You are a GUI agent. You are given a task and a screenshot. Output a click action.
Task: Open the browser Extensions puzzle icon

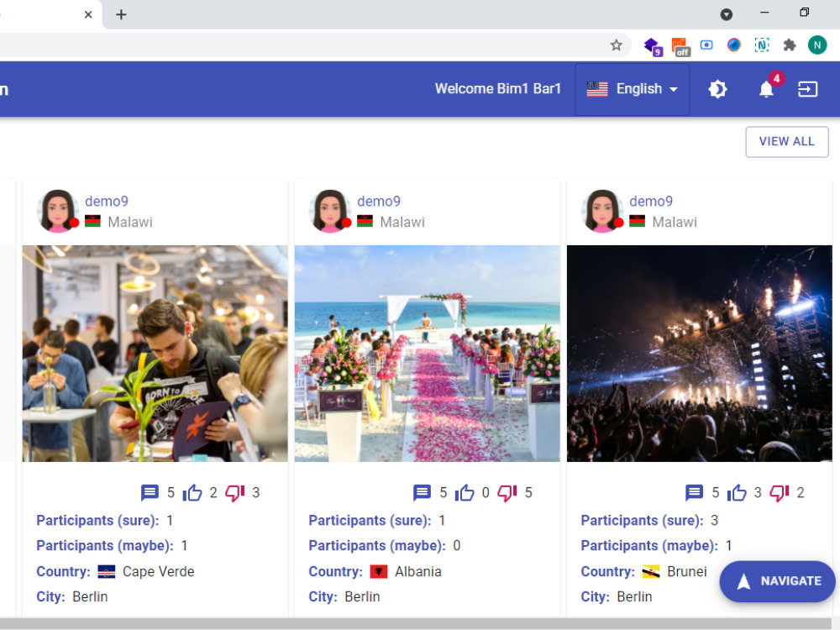(x=789, y=45)
